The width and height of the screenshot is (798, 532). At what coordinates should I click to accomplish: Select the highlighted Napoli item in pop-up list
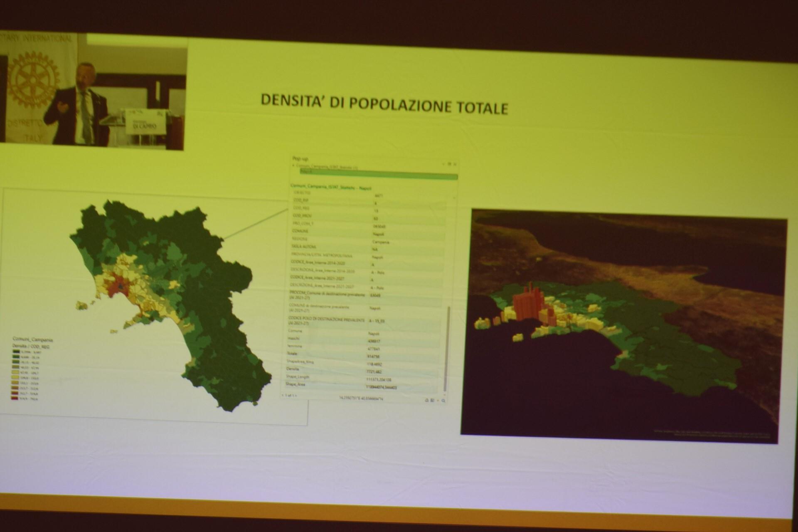tap(316, 172)
